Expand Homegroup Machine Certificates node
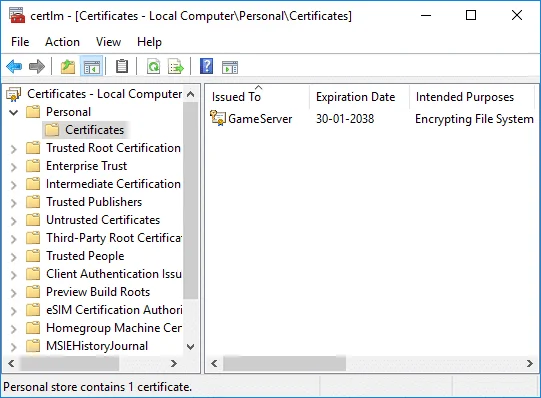Viewport: 541px width, 398px height. 13,329
